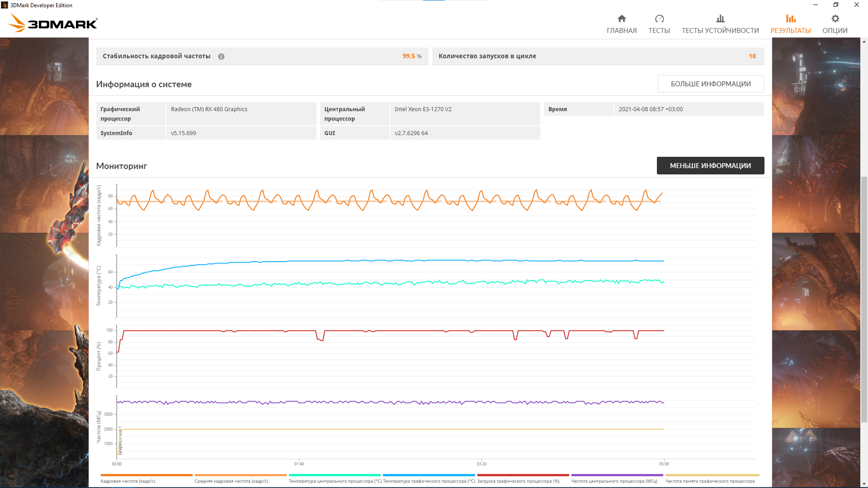Restore down the application window
The image size is (868, 488).
coord(836,5)
